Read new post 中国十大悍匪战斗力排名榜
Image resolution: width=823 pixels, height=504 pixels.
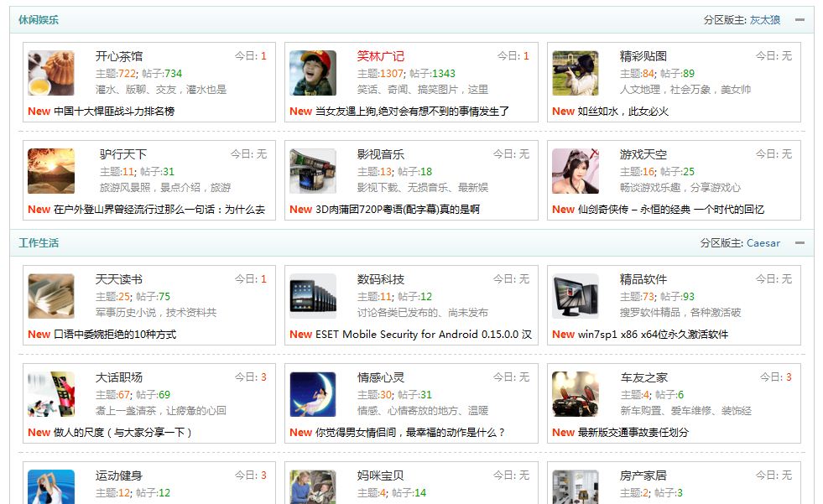pyautogui.click(x=114, y=112)
